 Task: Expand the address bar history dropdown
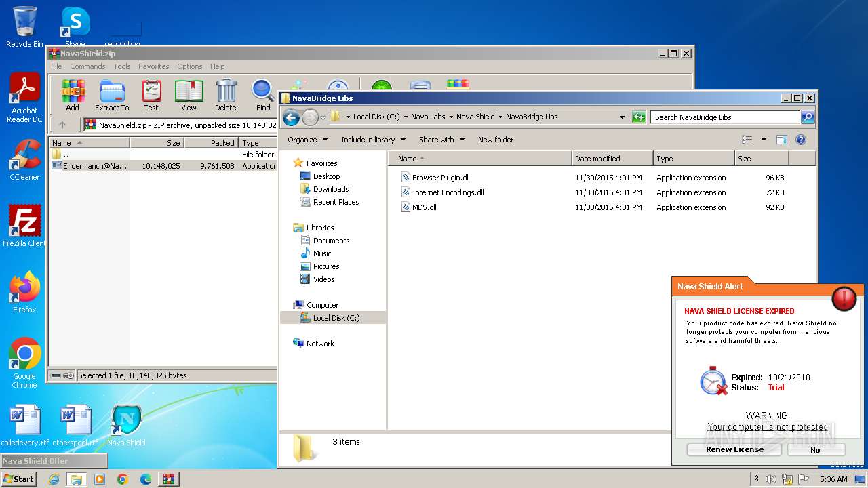click(x=622, y=117)
